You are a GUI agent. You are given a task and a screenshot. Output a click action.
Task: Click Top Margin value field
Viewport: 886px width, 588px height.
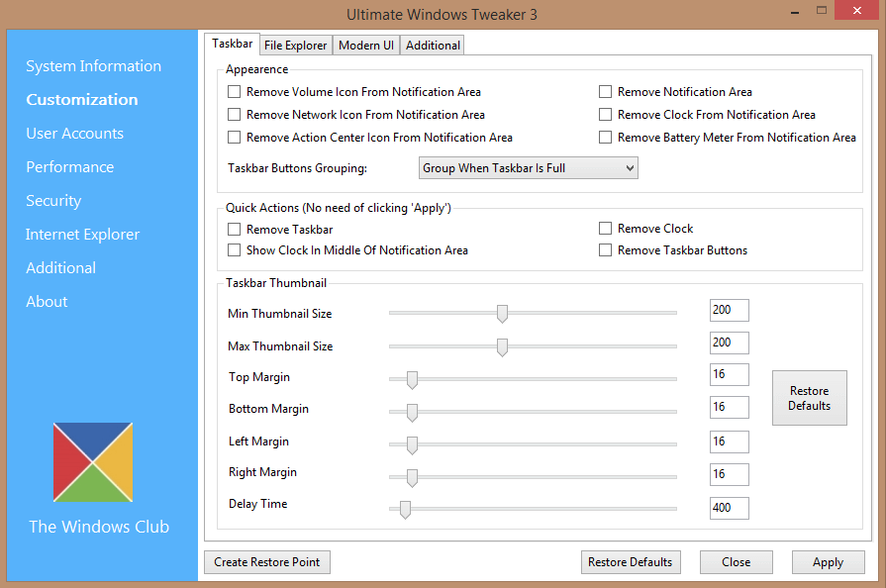point(730,374)
